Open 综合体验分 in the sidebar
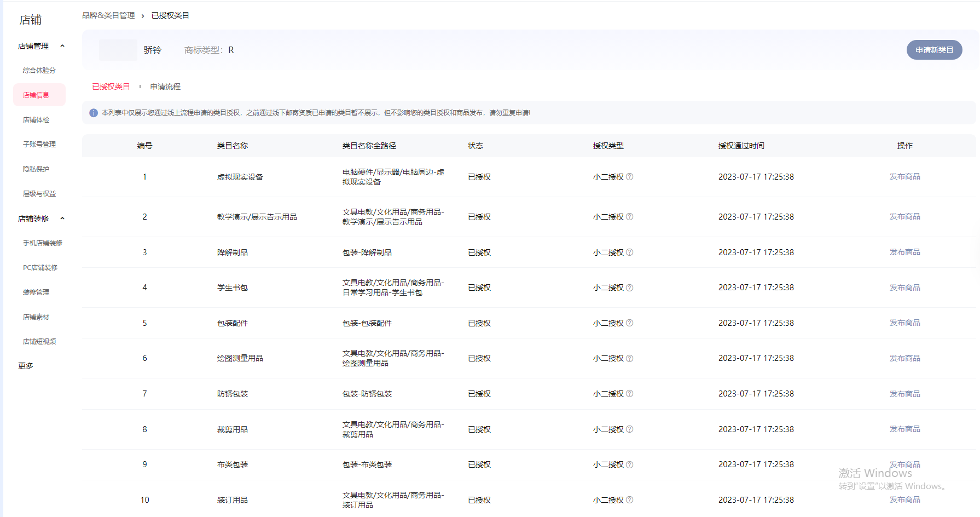980x517 pixels. point(39,71)
